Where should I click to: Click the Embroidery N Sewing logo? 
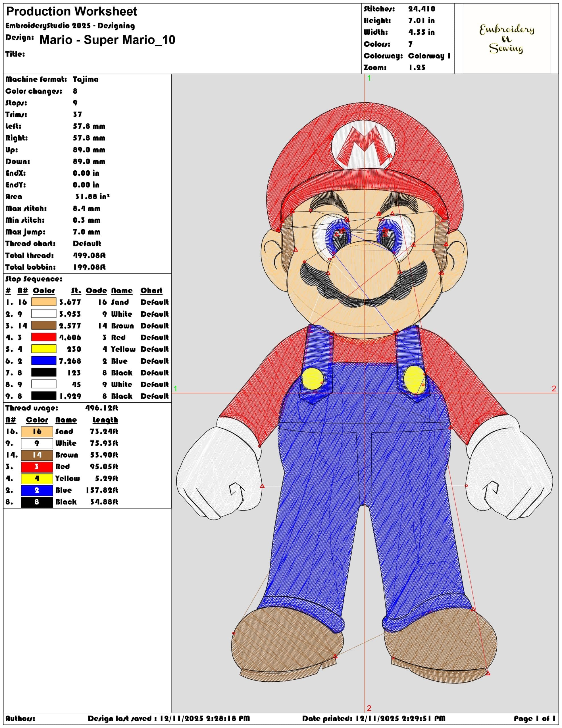point(506,39)
